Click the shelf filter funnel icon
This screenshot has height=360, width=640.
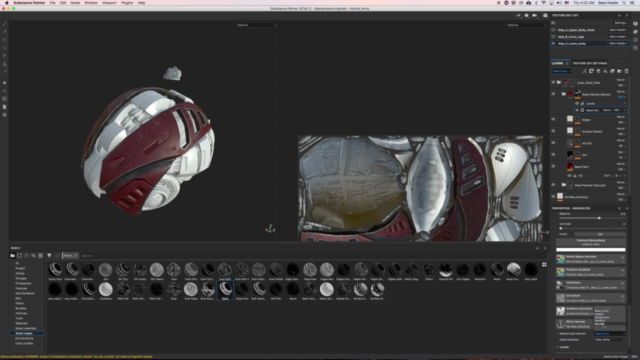[x=49, y=256]
